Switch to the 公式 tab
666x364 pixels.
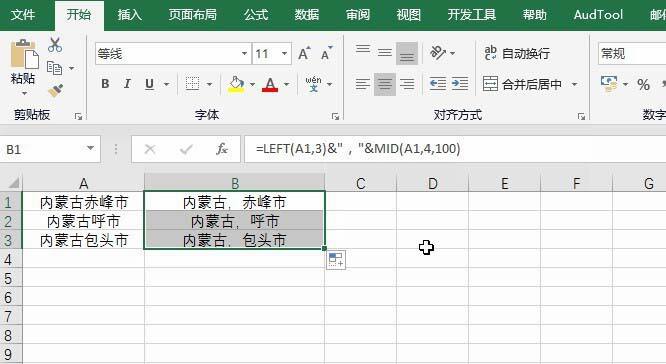coord(256,15)
